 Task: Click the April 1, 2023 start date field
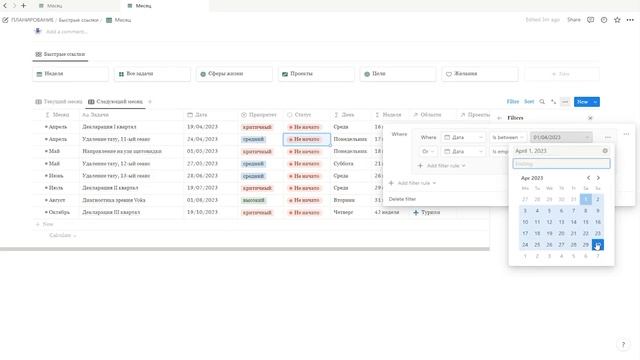[557, 151]
